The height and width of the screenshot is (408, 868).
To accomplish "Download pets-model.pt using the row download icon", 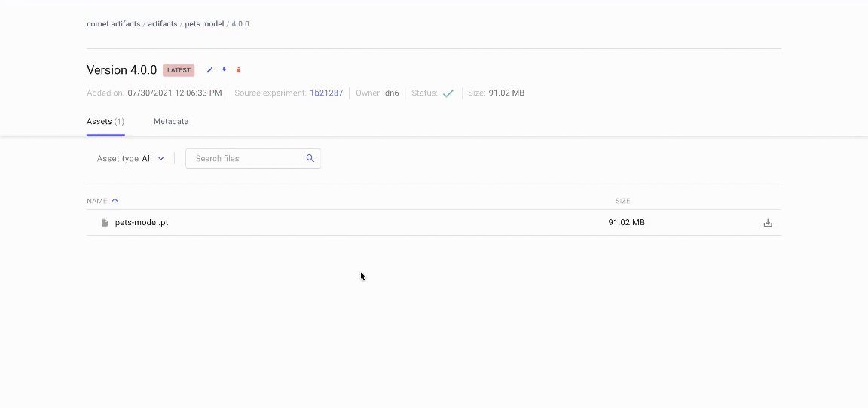I will point(768,223).
